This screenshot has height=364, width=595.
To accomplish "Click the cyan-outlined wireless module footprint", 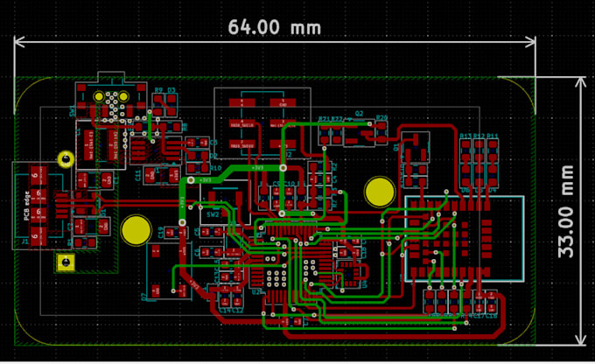I will pyautogui.click(x=465, y=239).
